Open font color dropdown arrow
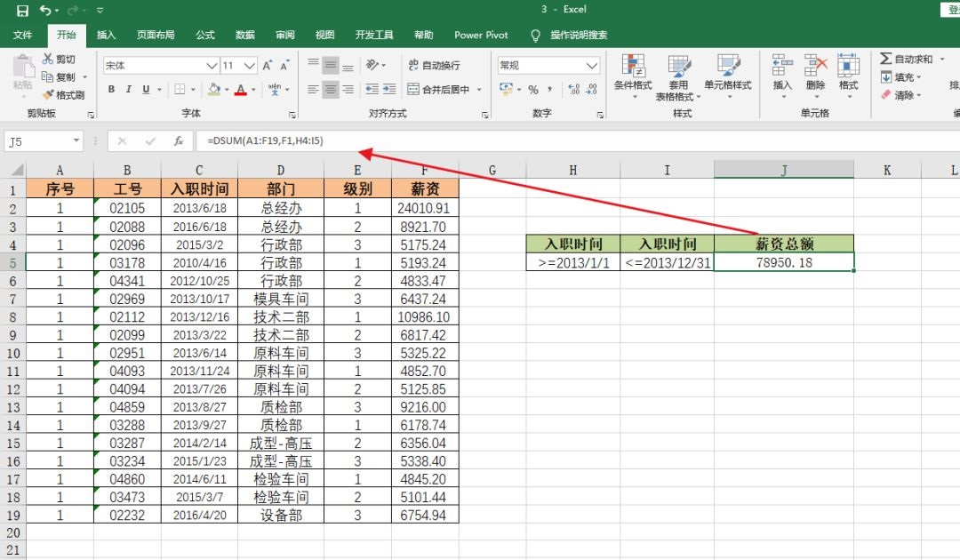Image resolution: width=960 pixels, height=560 pixels. 254,90
